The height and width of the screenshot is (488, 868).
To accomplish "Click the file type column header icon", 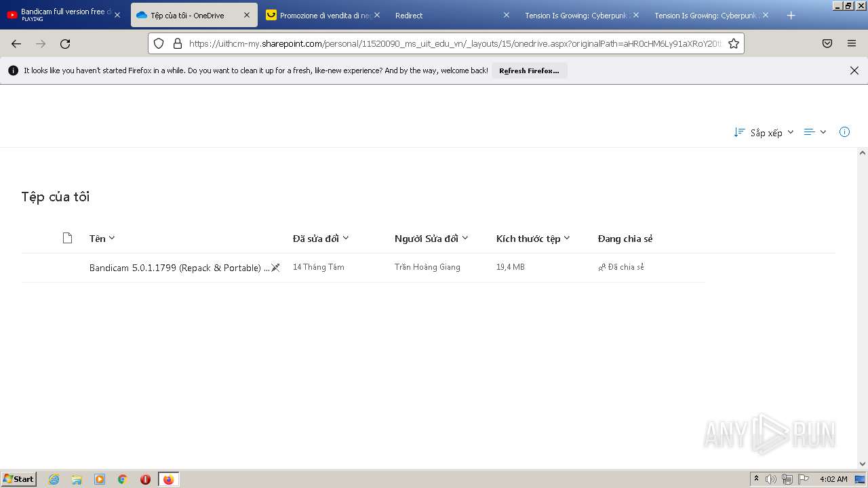I will tap(67, 238).
